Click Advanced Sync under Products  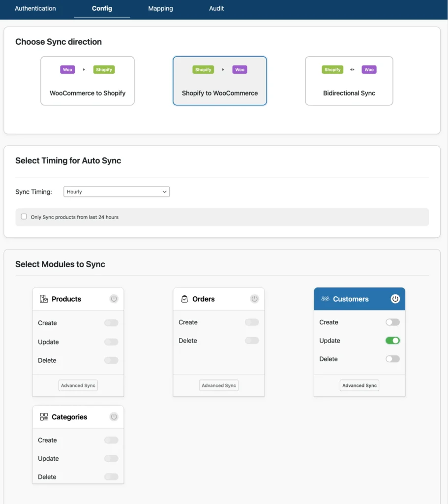coord(78,385)
